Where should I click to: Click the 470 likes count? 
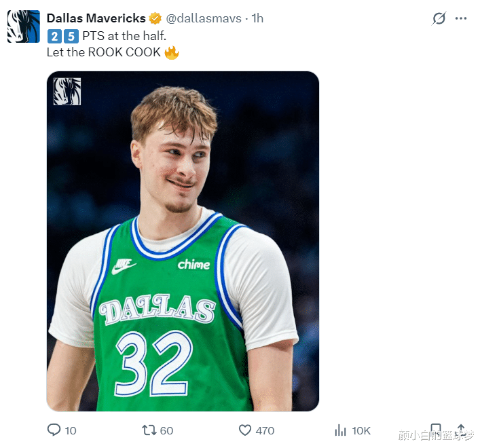265,430
